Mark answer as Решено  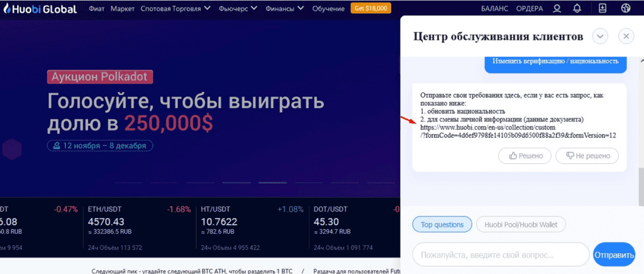point(525,156)
